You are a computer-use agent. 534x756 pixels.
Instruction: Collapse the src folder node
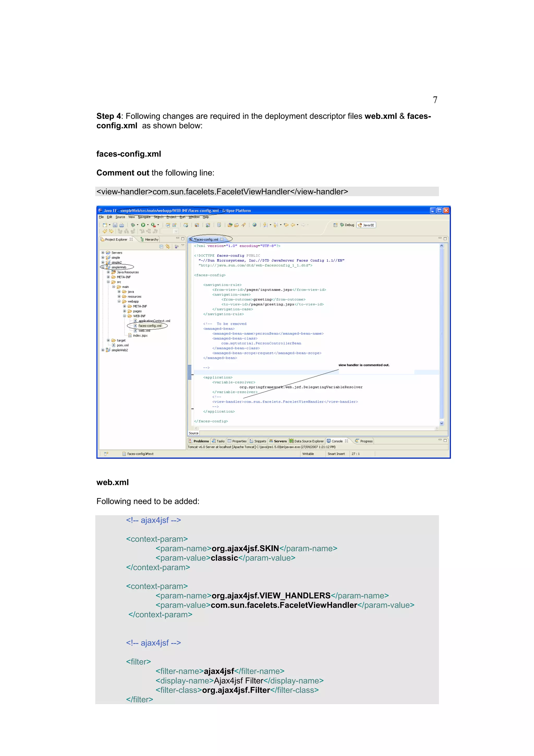(108, 282)
